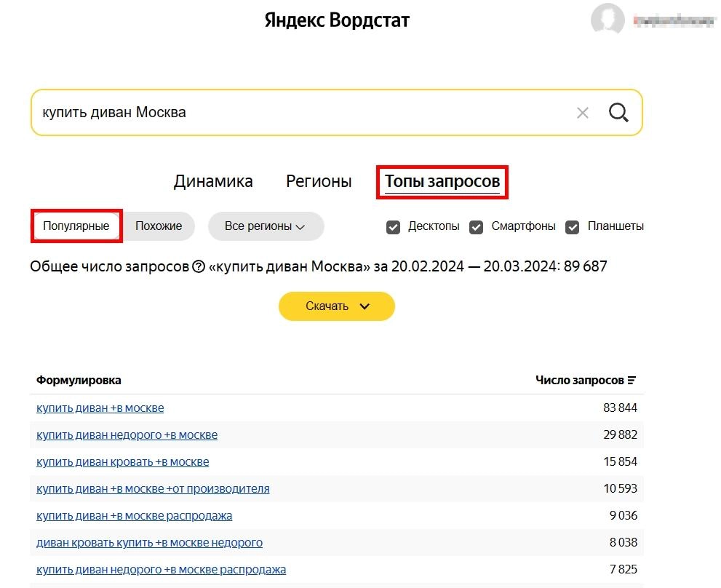Click the Яндекс Вордстат logo title
The height and width of the screenshot is (588, 721).
337,20
